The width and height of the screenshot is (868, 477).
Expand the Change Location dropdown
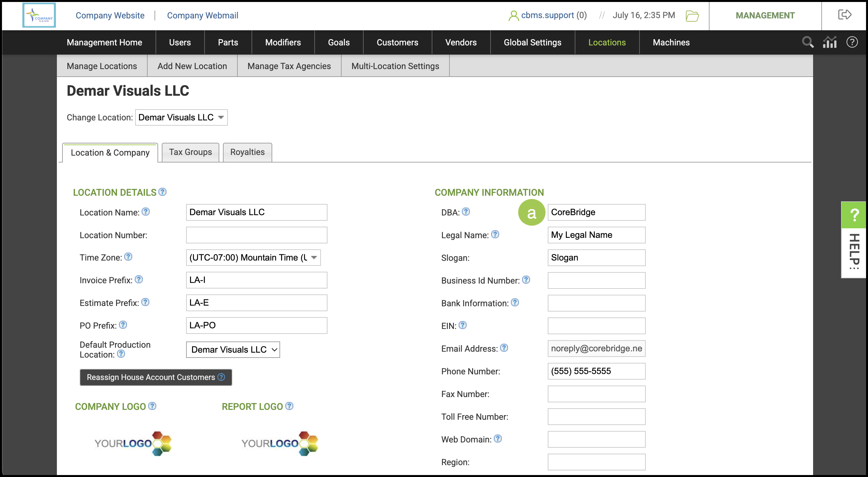(x=181, y=117)
